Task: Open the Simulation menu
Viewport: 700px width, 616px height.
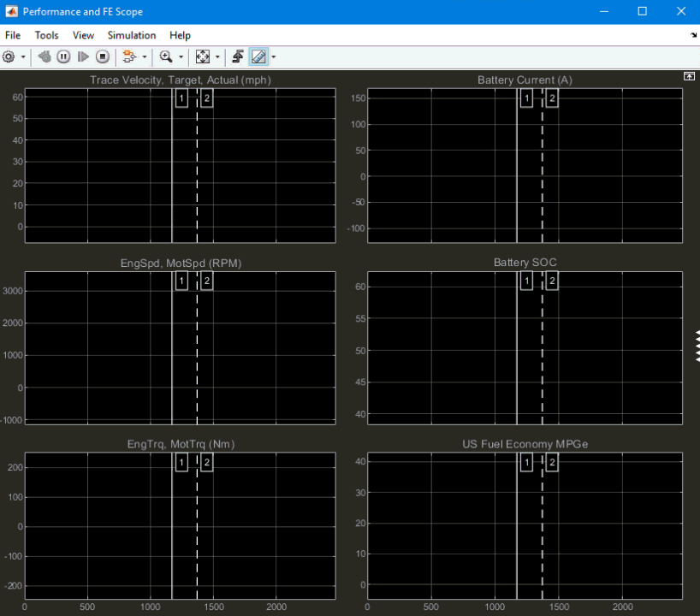Action: pos(132,35)
